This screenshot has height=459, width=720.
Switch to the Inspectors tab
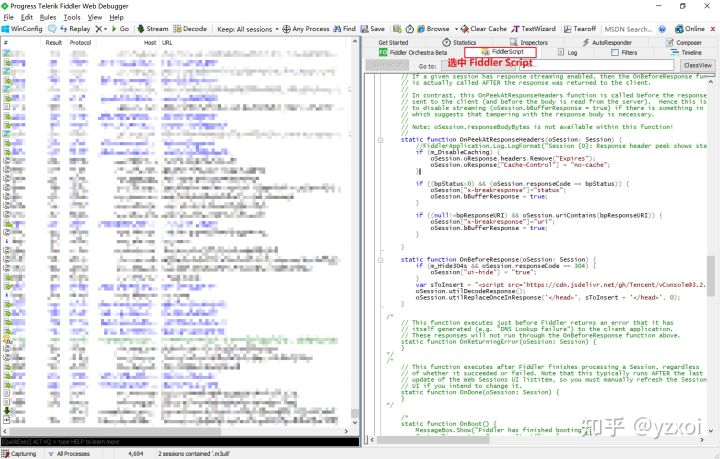click(x=529, y=42)
